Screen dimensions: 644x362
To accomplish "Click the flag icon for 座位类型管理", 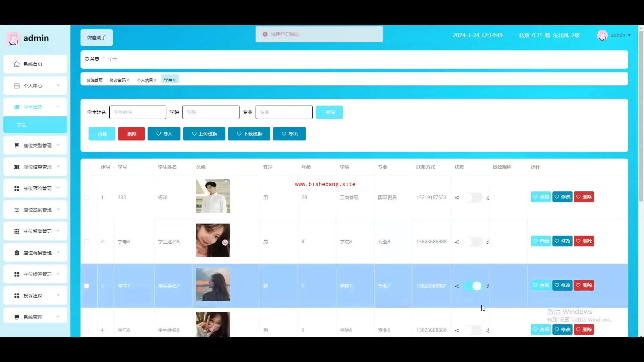I will tap(17, 145).
